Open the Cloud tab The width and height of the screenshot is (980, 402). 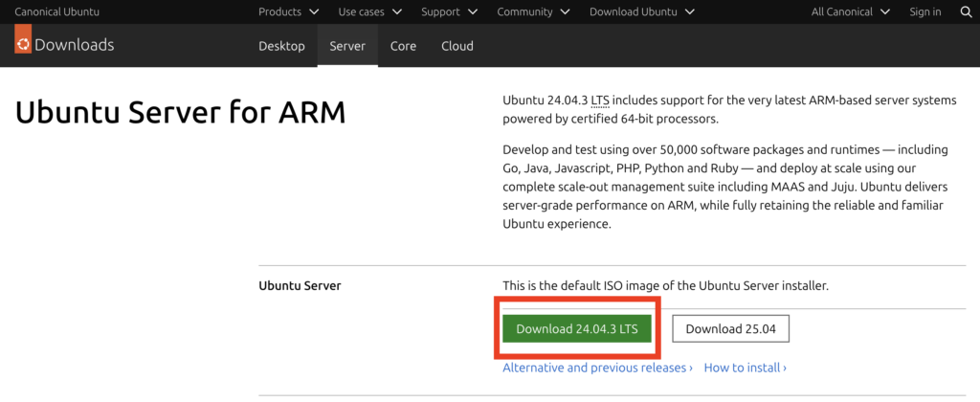[x=457, y=46]
